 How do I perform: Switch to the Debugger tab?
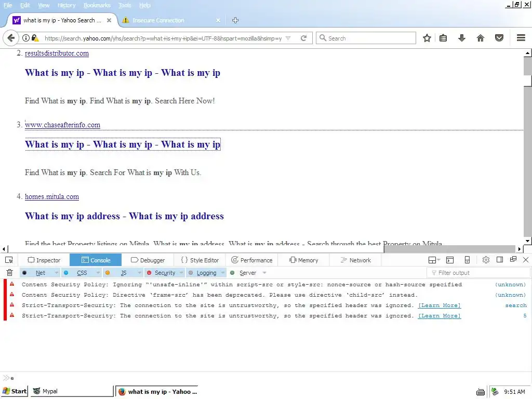tap(148, 260)
